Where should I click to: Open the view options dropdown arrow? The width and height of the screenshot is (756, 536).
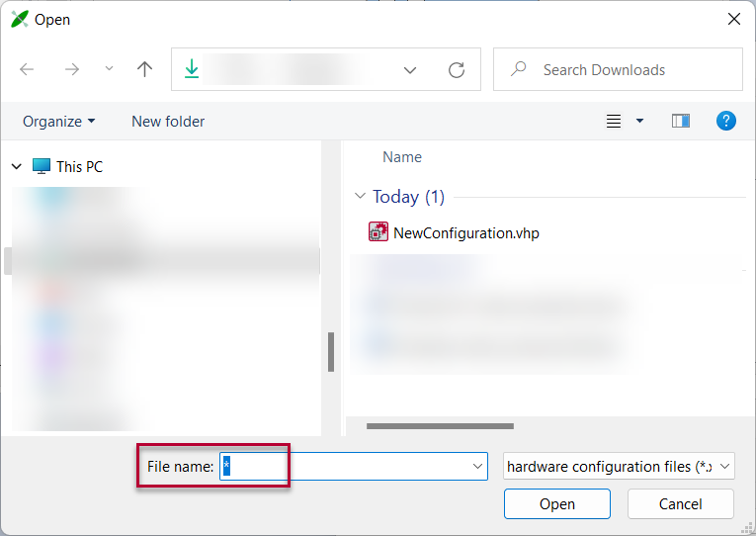pos(639,121)
